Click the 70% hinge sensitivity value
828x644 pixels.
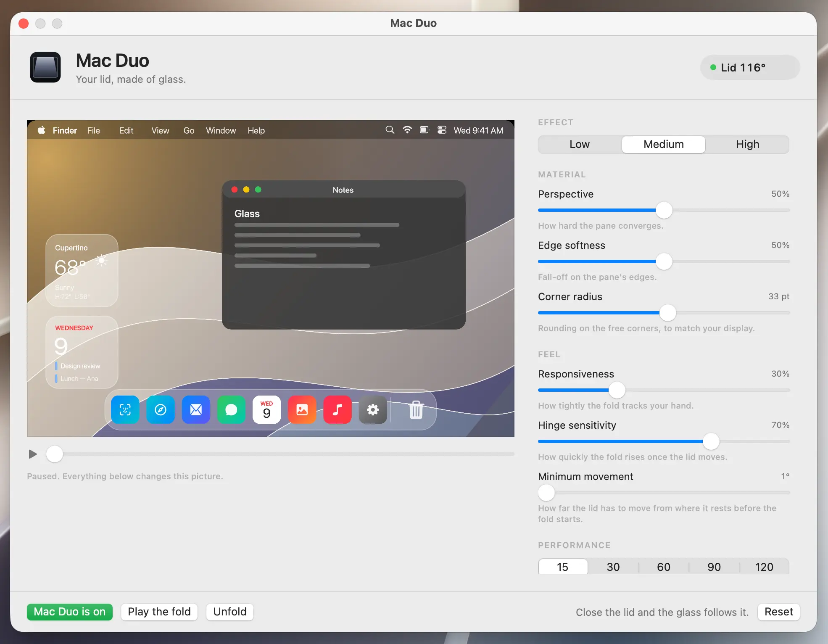pos(780,425)
